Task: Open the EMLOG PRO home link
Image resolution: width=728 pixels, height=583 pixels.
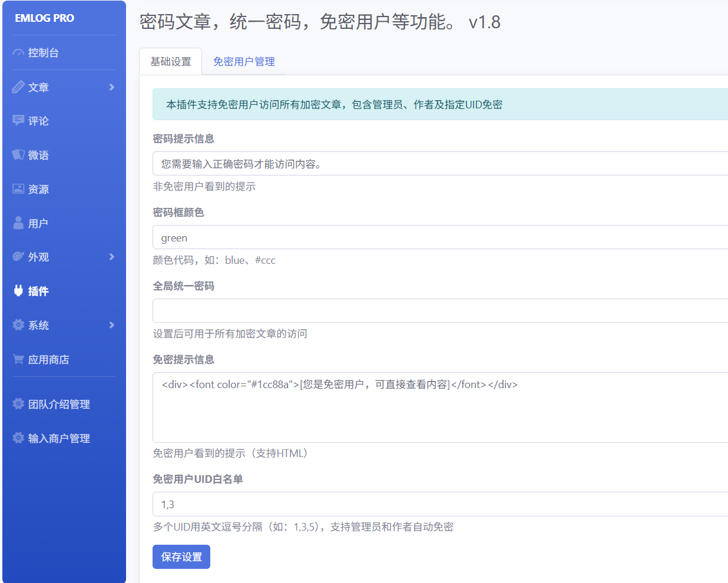Action: point(45,18)
